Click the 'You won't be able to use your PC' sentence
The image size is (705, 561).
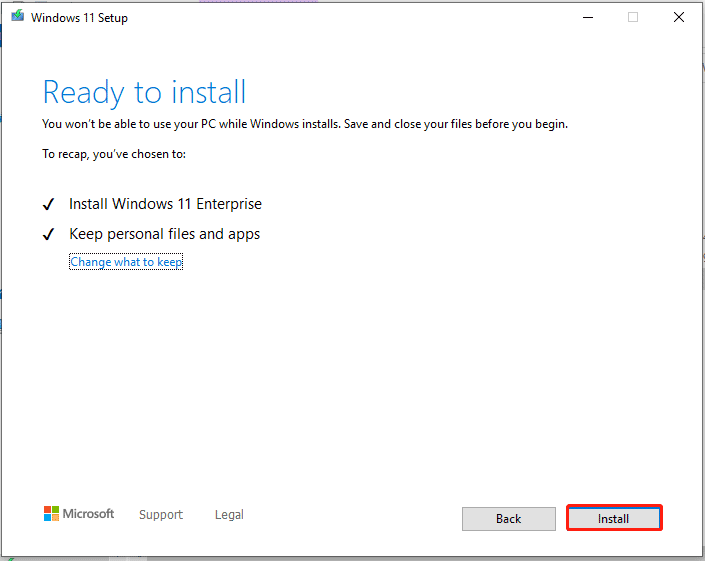pos(305,124)
